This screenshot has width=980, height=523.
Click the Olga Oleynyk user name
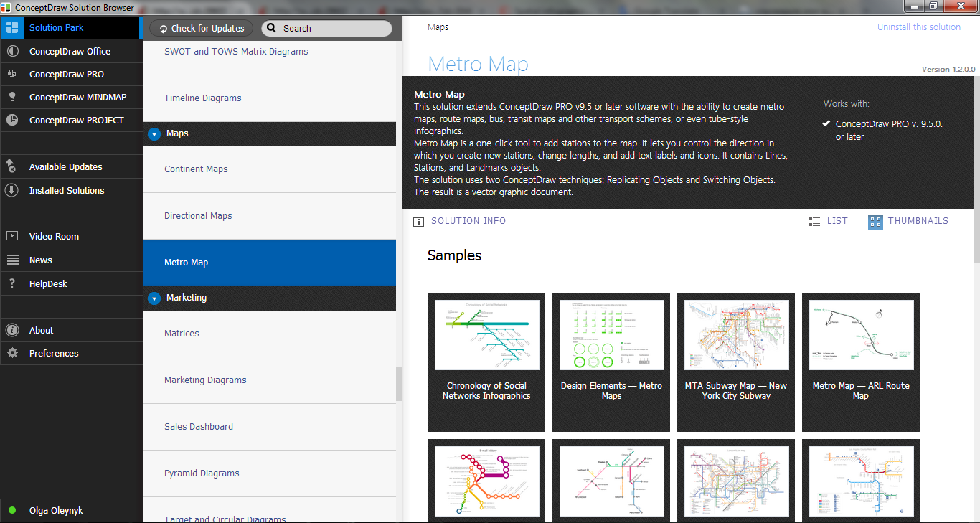coord(56,511)
